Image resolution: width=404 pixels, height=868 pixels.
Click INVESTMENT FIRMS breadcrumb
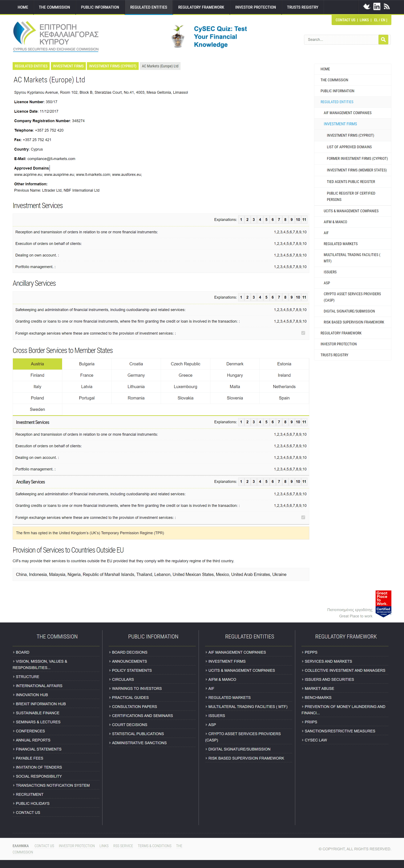[x=68, y=66]
